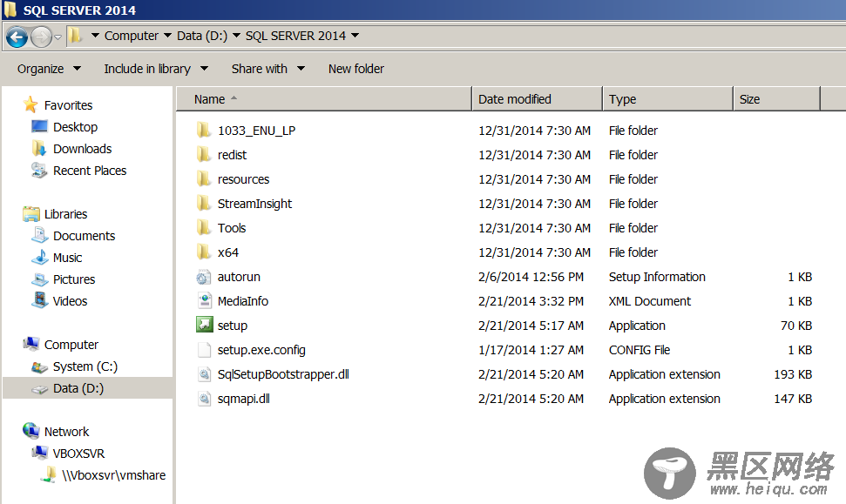Select the redist folder icon
The image size is (846, 504).
click(203, 154)
